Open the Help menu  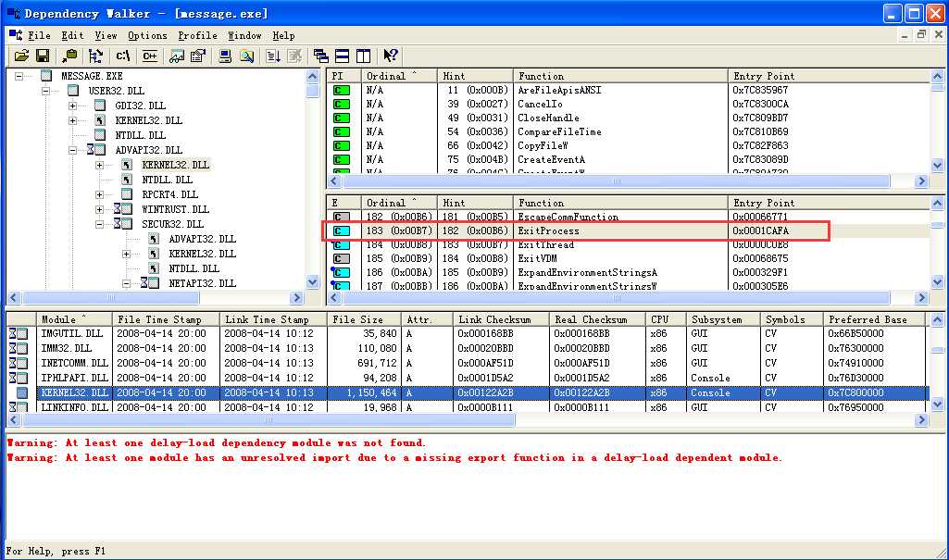283,36
